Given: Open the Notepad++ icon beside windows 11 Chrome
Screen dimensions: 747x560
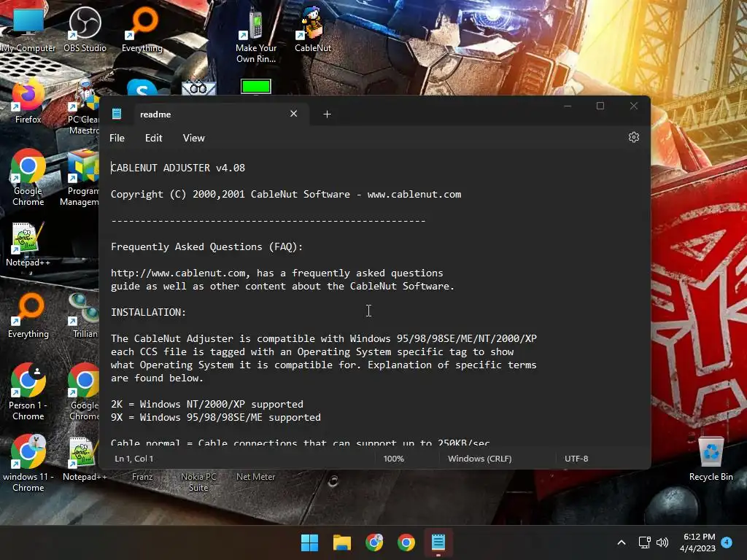Looking at the screenshot, I should click(85, 458).
